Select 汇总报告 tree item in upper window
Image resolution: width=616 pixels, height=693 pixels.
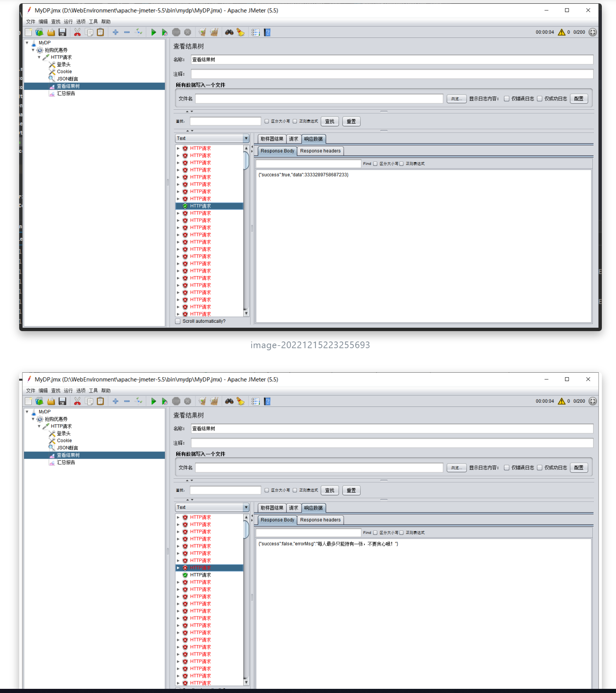pos(66,93)
